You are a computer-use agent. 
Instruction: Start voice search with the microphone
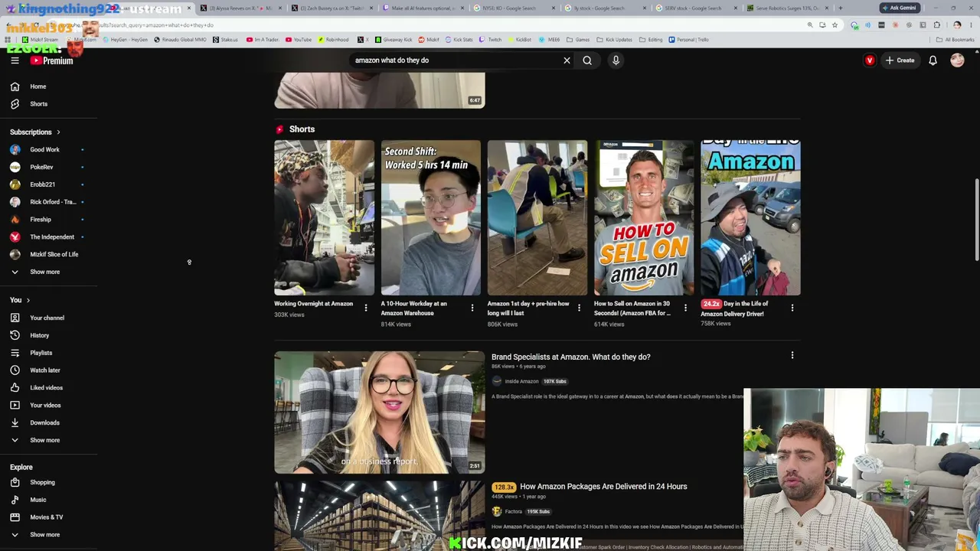(x=616, y=60)
